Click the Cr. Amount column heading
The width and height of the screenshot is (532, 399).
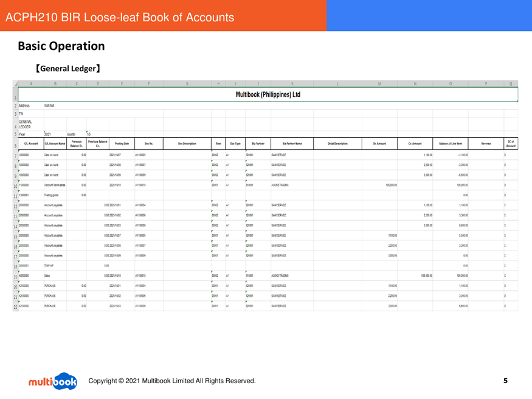[415, 144]
